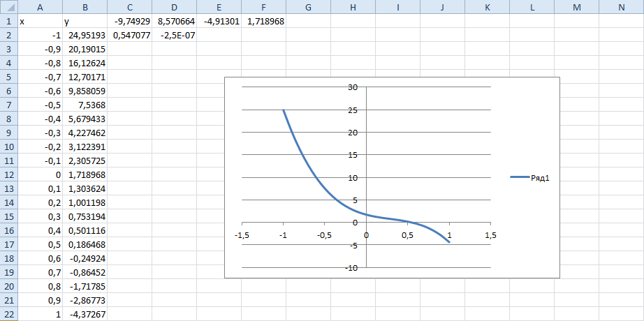Select cell with value -0,86452
Viewport: 644px width, 321px height.
(x=85, y=273)
